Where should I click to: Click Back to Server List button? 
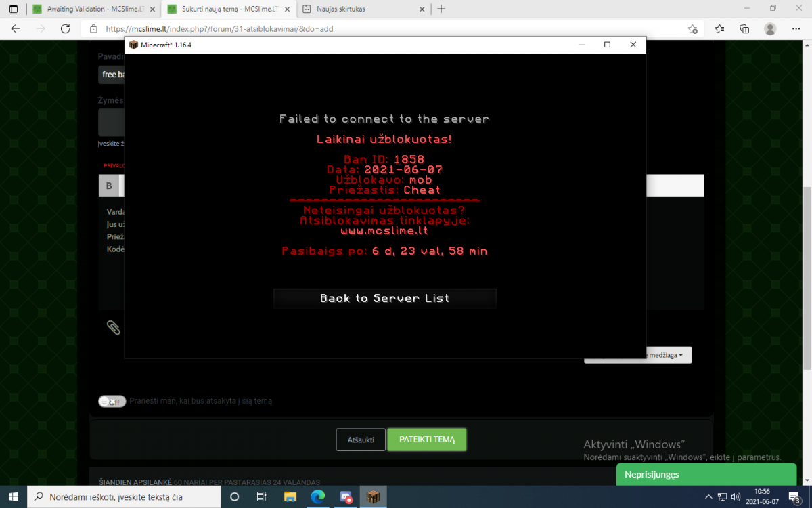tap(385, 299)
